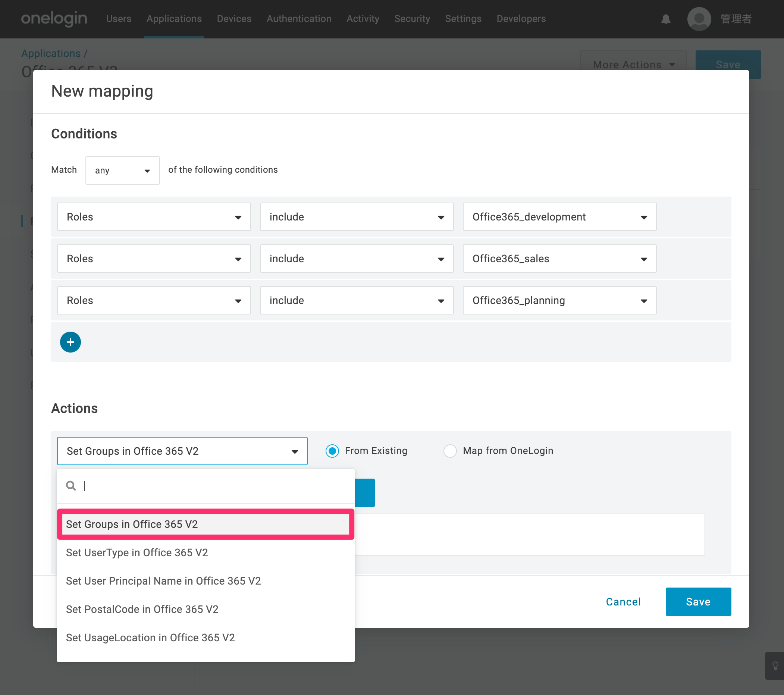Open Roles dropdown in Office365_development row
The height and width of the screenshot is (695, 784).
pos(154,217)
